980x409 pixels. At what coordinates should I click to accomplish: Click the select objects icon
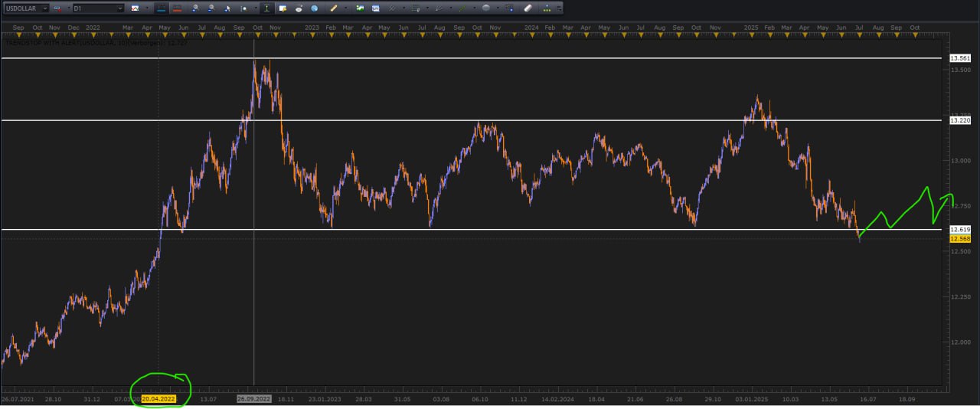point(509,8)
